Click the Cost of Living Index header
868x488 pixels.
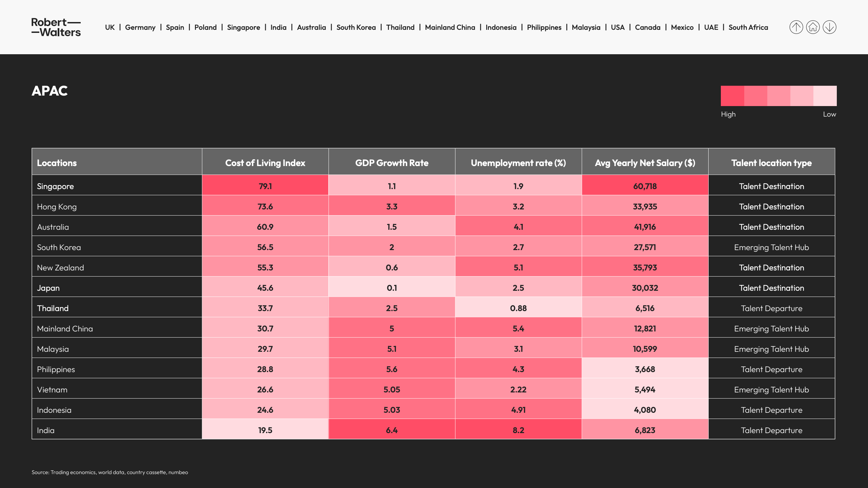click(x=265, y=163)
